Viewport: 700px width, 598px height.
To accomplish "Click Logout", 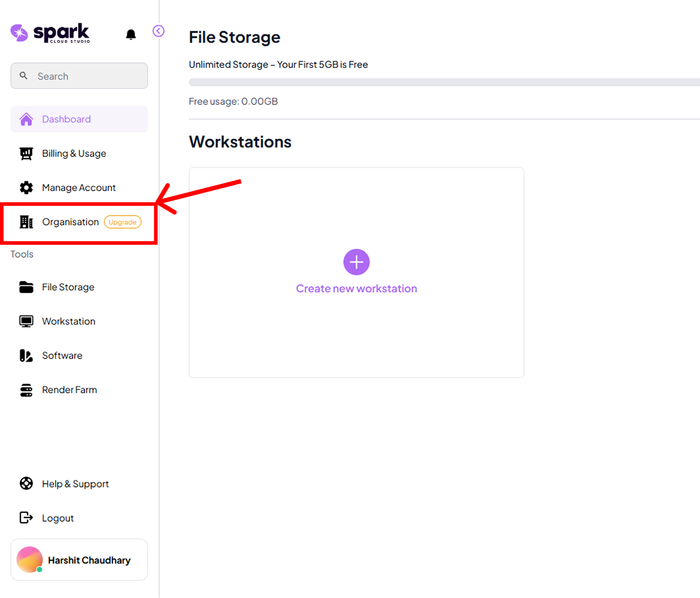I will [x=58, y=518].
